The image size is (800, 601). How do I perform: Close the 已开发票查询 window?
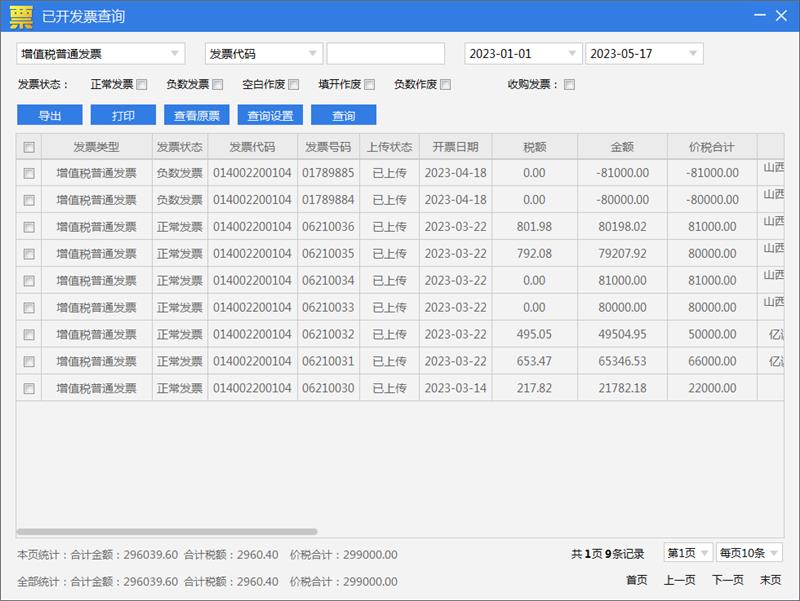coord(782,16)
